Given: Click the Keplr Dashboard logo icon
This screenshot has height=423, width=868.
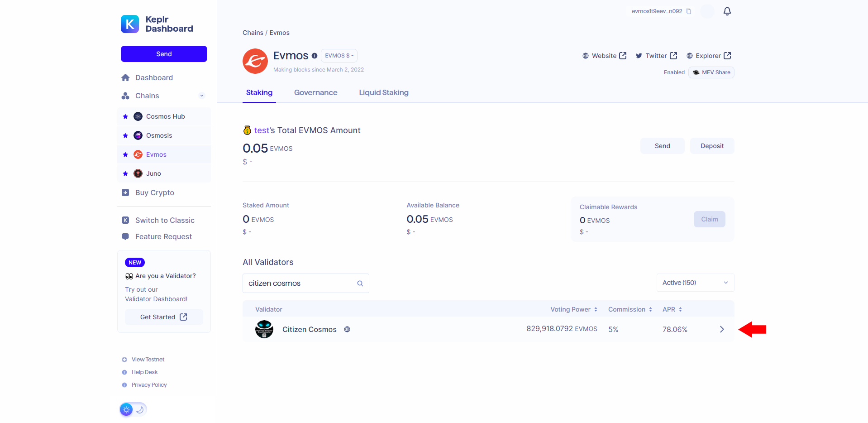Looking at the screenshot, I should (130, 24).
